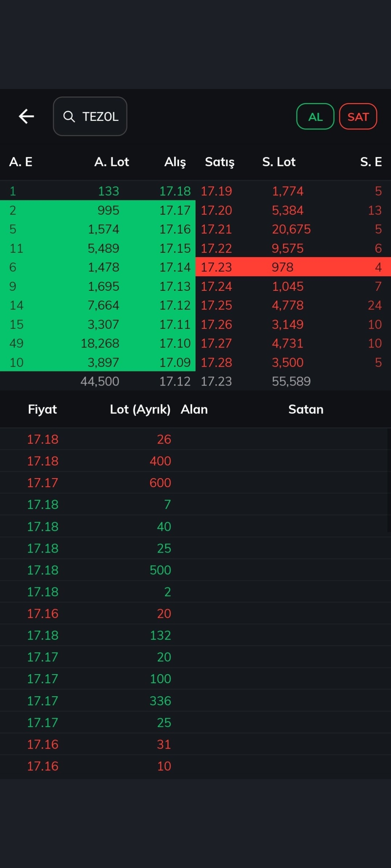The height and width of the screenshot is (868, 391).
Task: Tap the Alış column header
Action: coord(175,162)
